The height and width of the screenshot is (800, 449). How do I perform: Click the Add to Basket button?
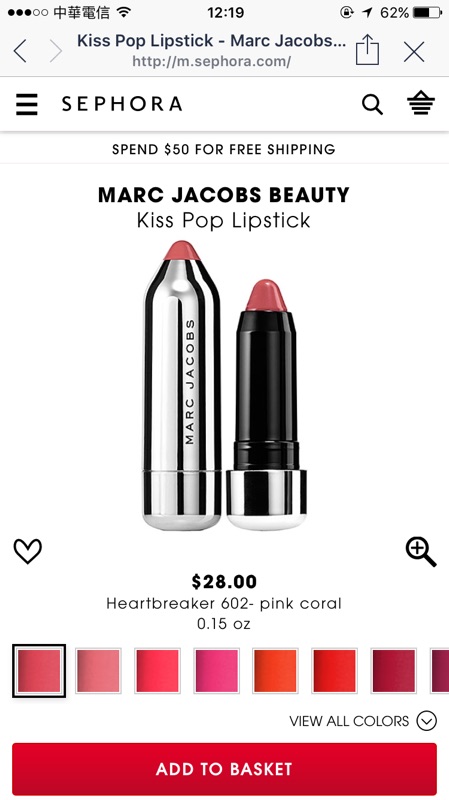[224, 769]
